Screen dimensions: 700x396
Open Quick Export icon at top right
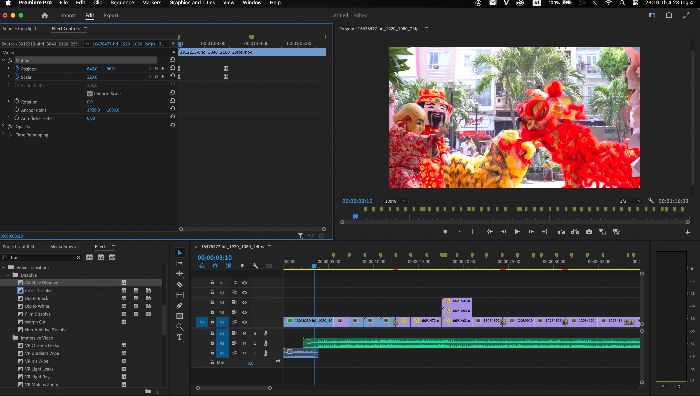669,15
